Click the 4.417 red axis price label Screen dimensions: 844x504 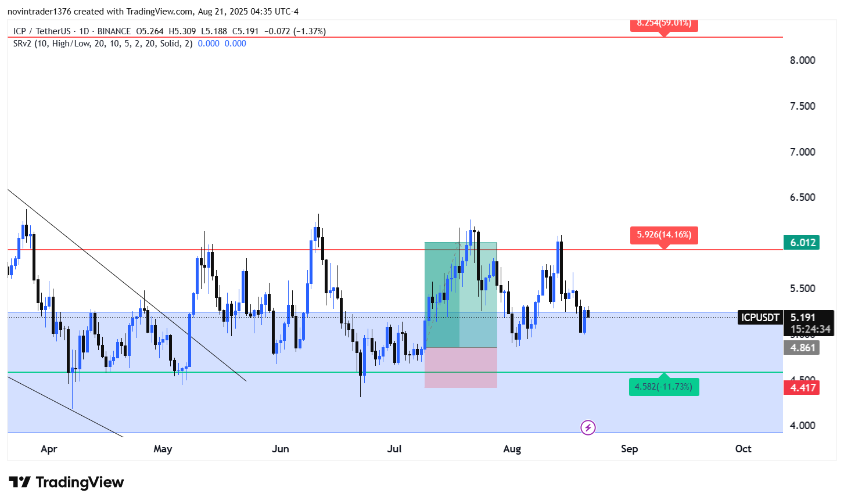click(802, 387)
